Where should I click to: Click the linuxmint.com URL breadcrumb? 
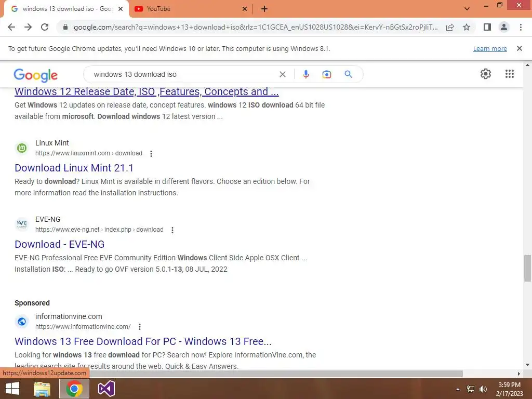point(88,153)
